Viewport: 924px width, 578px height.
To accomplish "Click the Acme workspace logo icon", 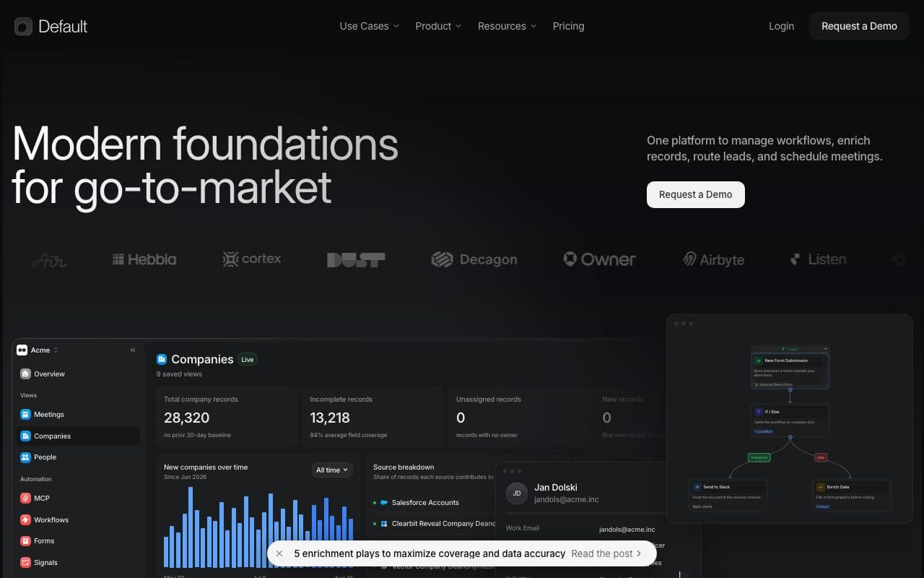I will (22, 350).
